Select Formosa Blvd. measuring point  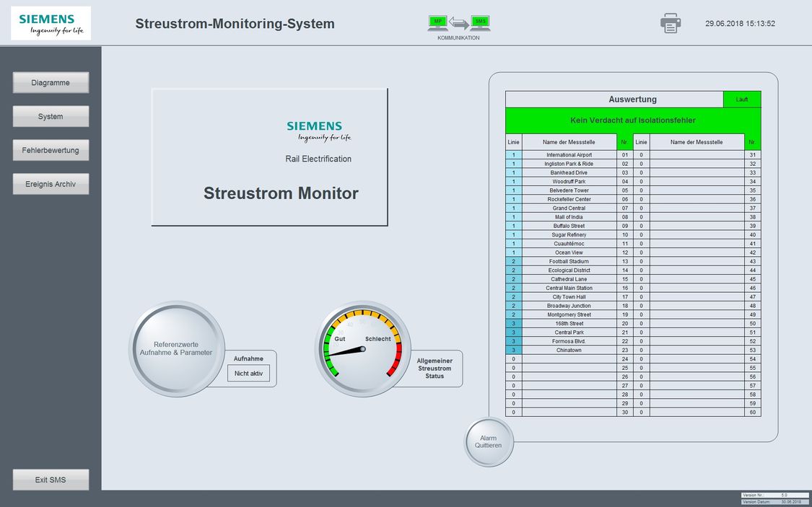tap(569, 341)
